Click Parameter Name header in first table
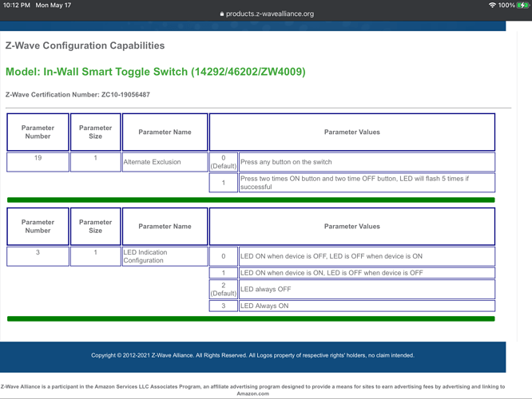Image resolution: width=532 pixels, height=399 pixels. pyautogui.click(x=165, y=132)
